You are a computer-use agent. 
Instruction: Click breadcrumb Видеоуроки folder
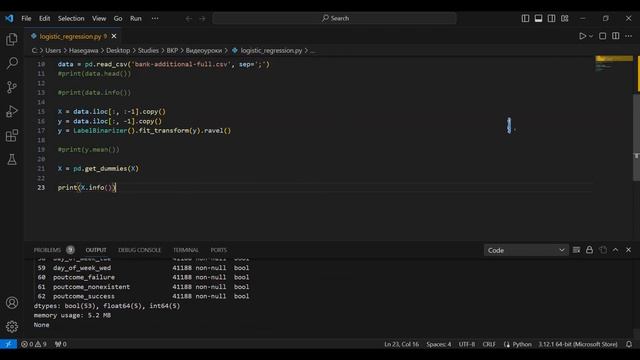pos(204,51)
